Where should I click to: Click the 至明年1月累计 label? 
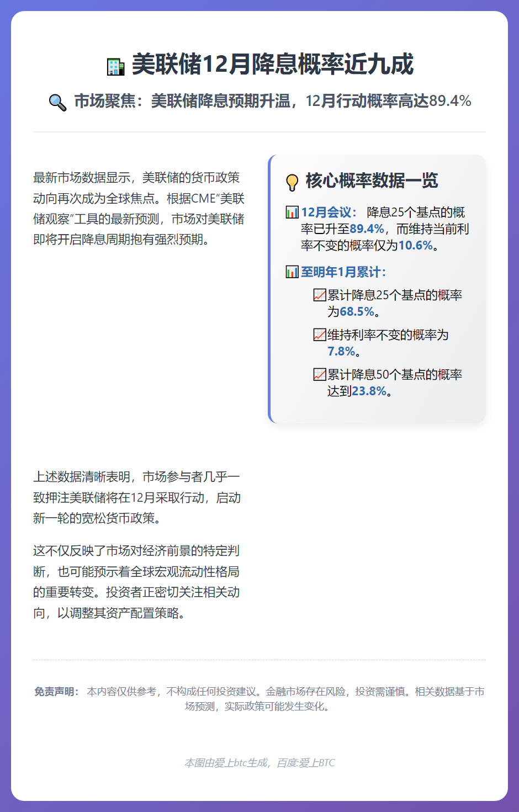coord(343,272)
